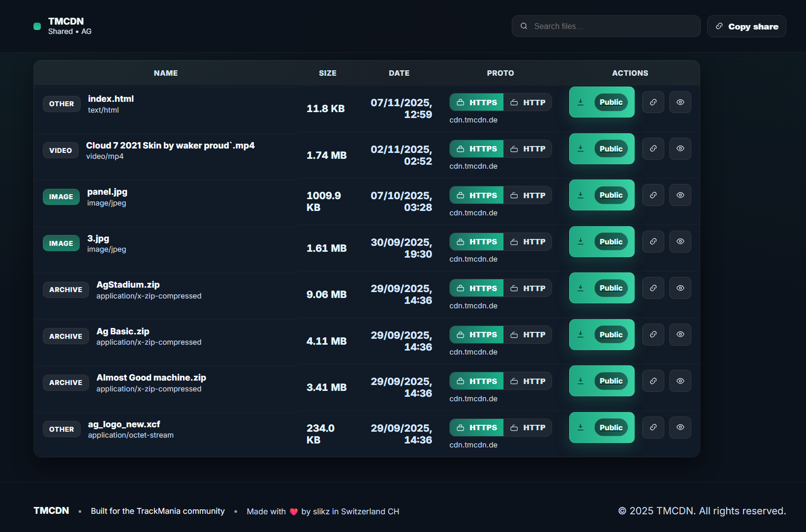The height and width of the screenshot is (532, 806).
Task: Open the Almost Good machine.zip filename
Action: 151,378
